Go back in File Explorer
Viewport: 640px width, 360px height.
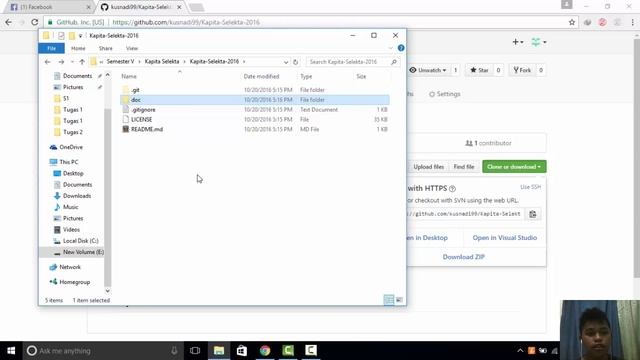(x=47, y=62)
